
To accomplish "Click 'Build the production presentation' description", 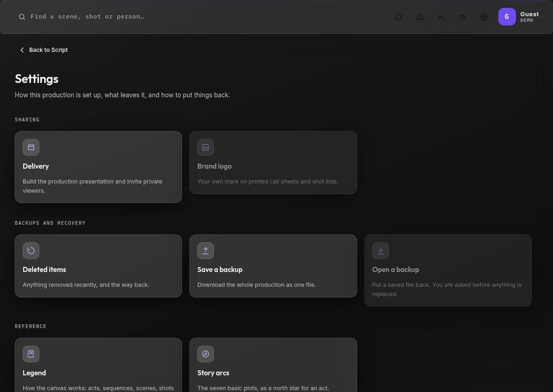I will coord(93,186).
